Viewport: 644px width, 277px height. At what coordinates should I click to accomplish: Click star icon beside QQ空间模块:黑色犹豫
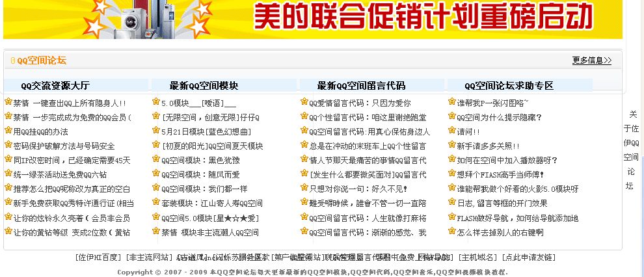click(156, 159)
